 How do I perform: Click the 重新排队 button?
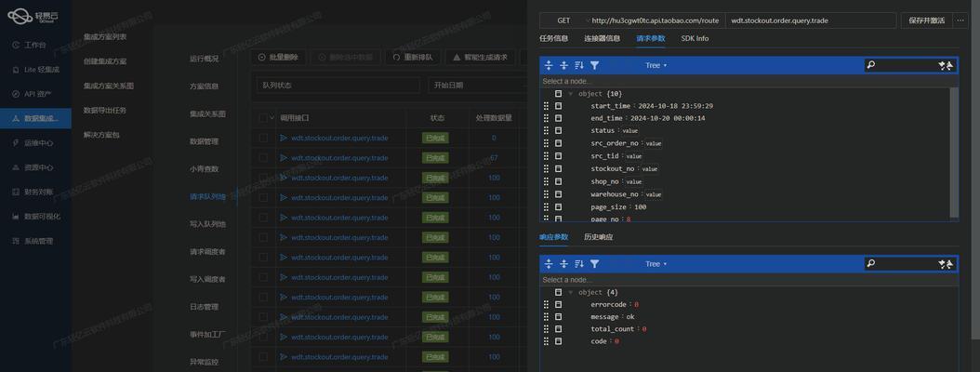pos(413,57)
